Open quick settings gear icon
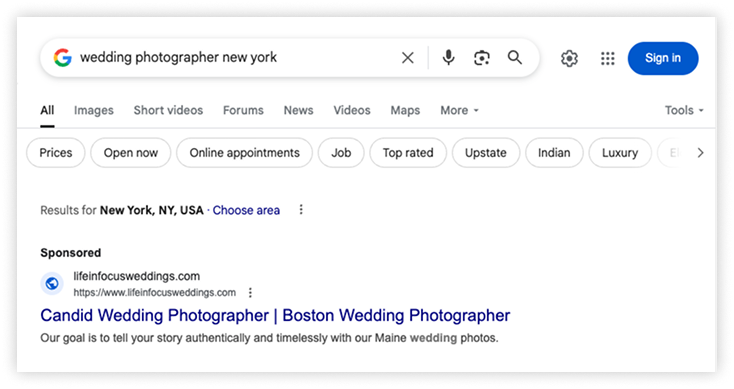 pyautogui.click(x=569, y=58)
